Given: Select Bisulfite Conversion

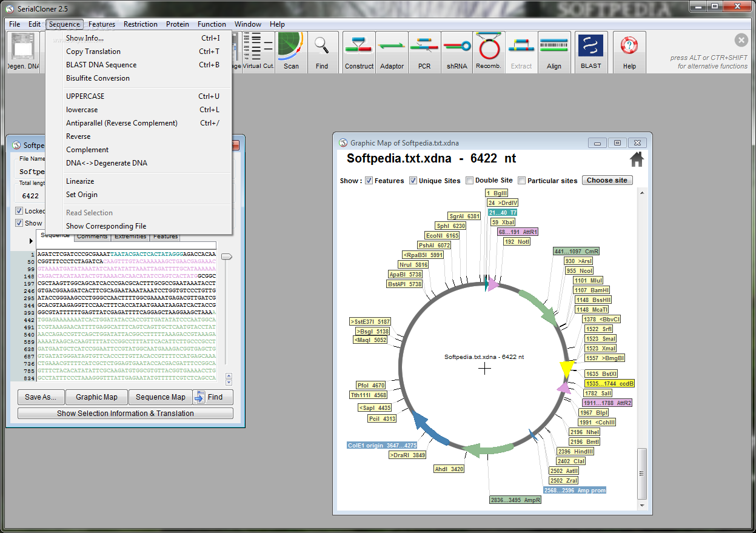Looking at the screenshot, I should pyautogui.click(x=139, y=78).
